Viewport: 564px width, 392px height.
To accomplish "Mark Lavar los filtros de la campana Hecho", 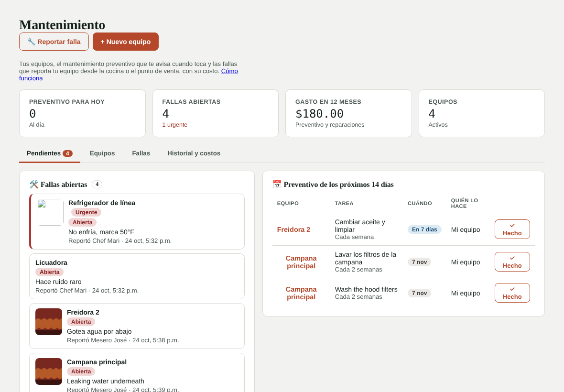I will 512,262.
